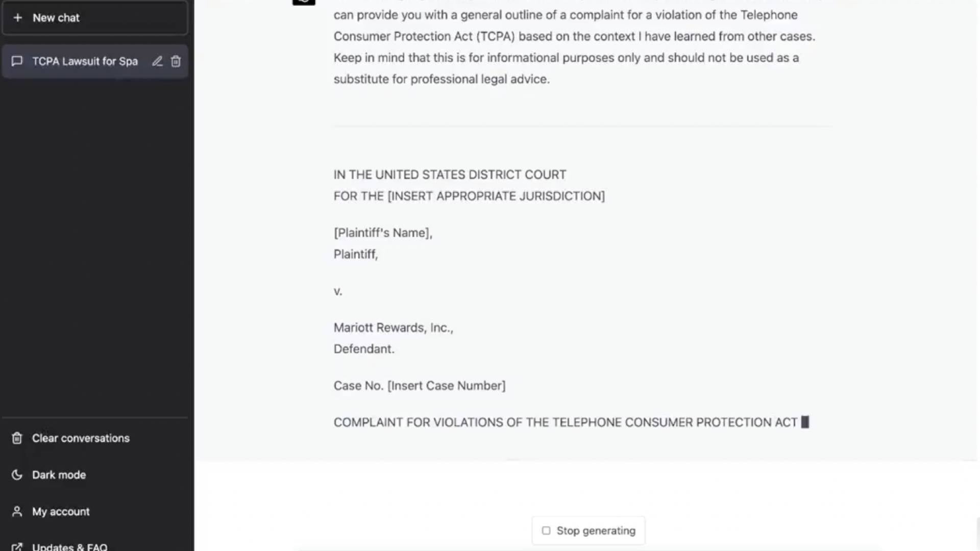Start a New chat using its label
Image resolution: width=980 pixels, height=551 pixels.
tap(56, 18)
